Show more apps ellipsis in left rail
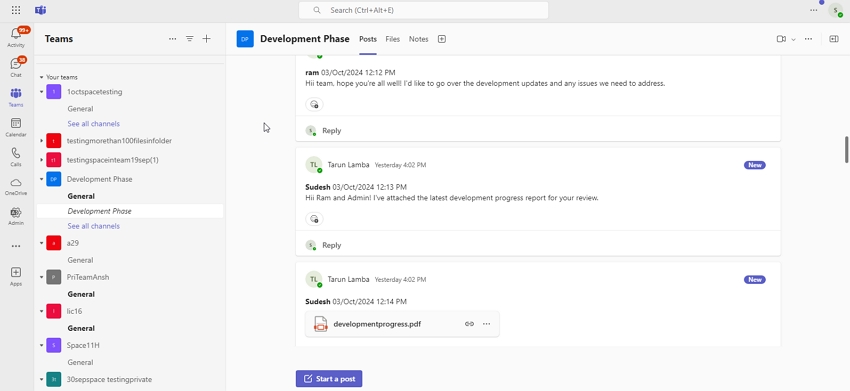850x391 pixels. 16,246
